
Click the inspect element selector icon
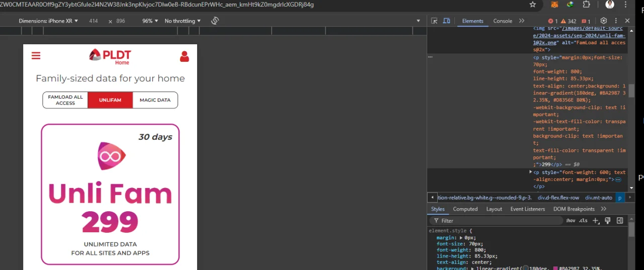click(x=434, y=21)
